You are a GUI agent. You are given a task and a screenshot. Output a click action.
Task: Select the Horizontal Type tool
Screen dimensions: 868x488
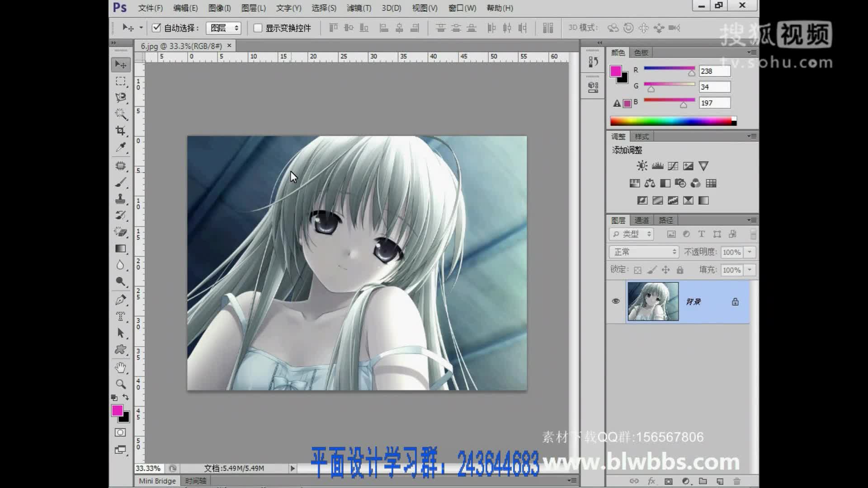click(121, 316)
